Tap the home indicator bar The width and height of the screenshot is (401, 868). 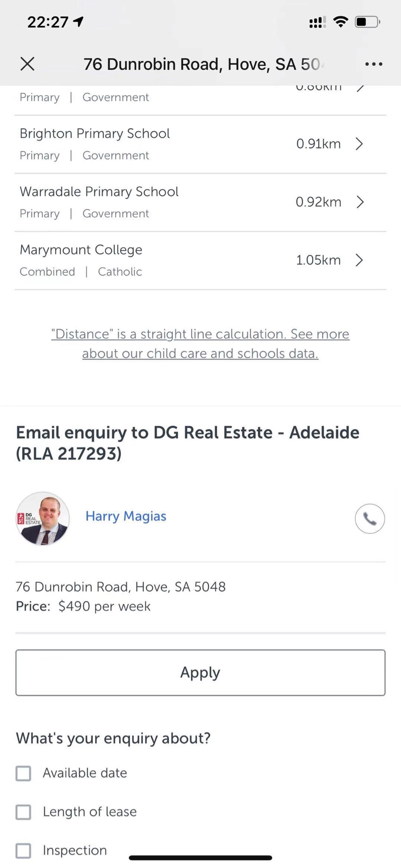[200, 858]
